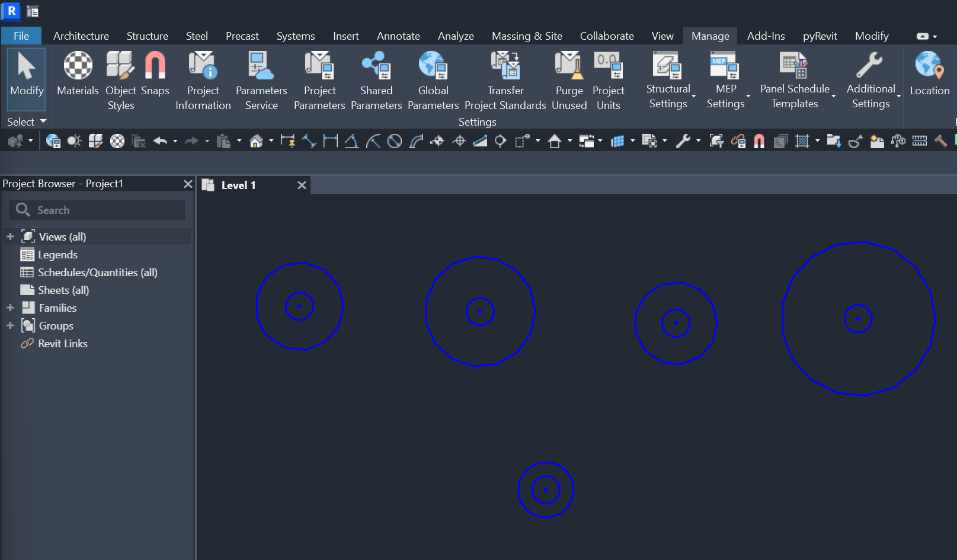Click the blue curtain grid panel icon
The image size is (957, 560).
pos(617,141)
